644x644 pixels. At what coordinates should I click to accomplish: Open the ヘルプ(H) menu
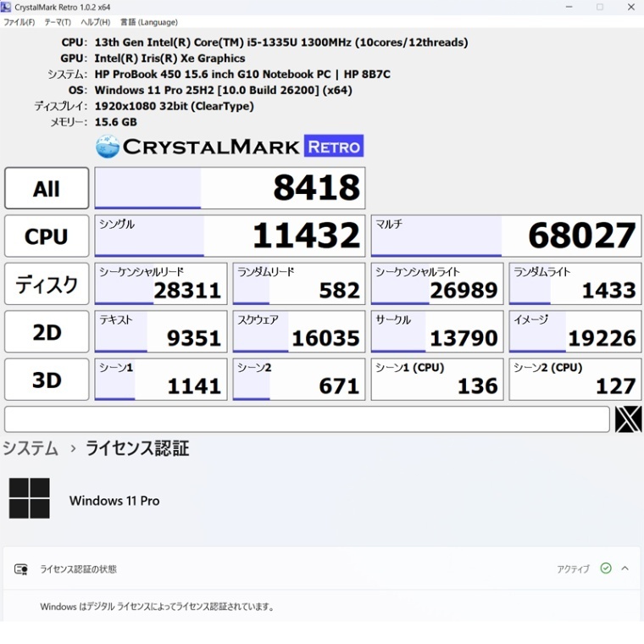coord(95,22)
